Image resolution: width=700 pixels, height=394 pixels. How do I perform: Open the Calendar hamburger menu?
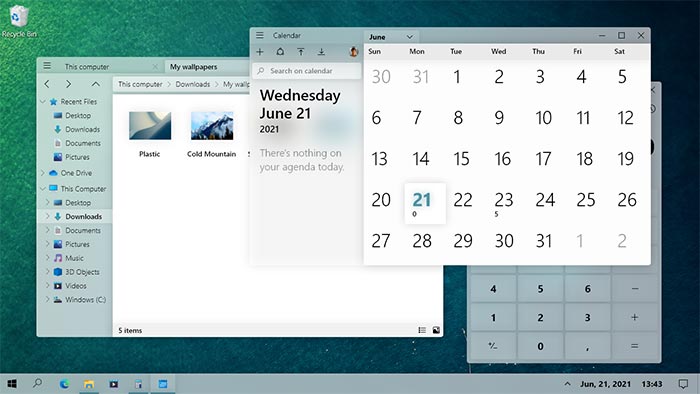(260, 35)
